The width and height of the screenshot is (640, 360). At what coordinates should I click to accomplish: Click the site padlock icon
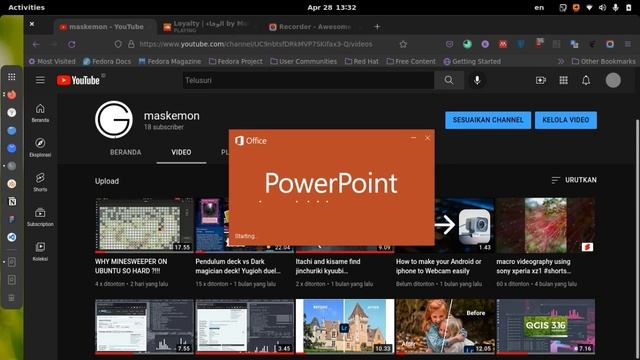point(131,44)
